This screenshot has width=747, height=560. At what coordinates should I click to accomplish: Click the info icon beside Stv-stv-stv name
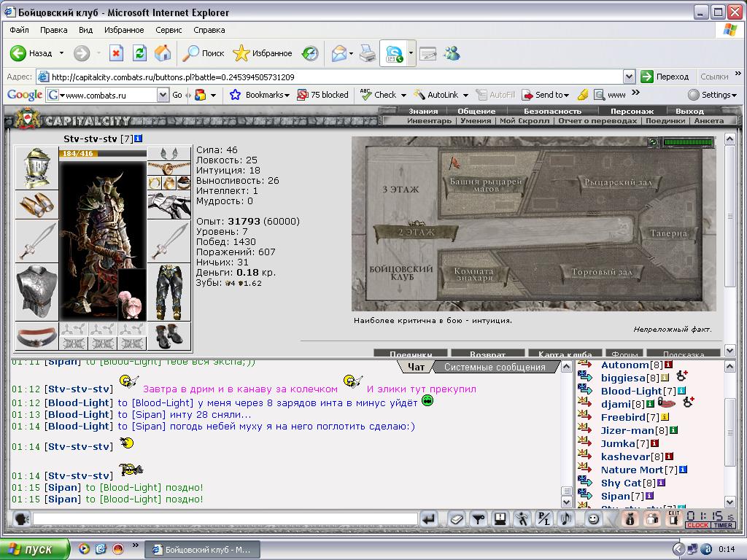point(138,139)
